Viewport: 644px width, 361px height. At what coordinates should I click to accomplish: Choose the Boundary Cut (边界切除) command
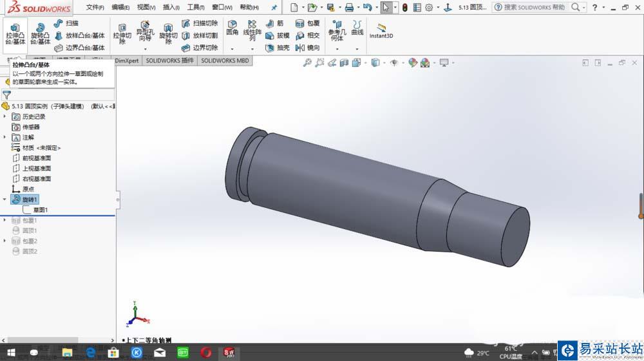click(x=200, y=48)
